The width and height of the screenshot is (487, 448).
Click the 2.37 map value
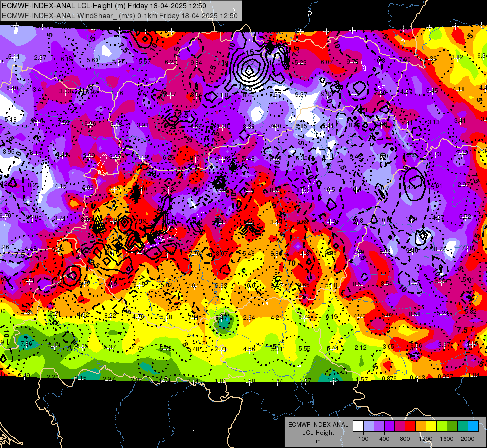coord(40,58)
